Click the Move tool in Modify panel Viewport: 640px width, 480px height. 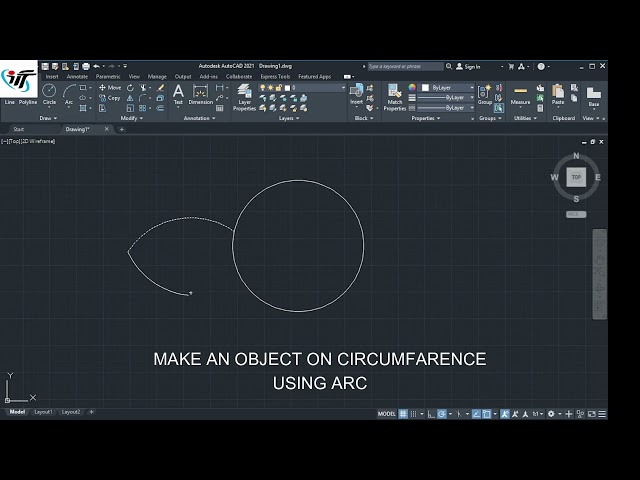tap(110, 88)
